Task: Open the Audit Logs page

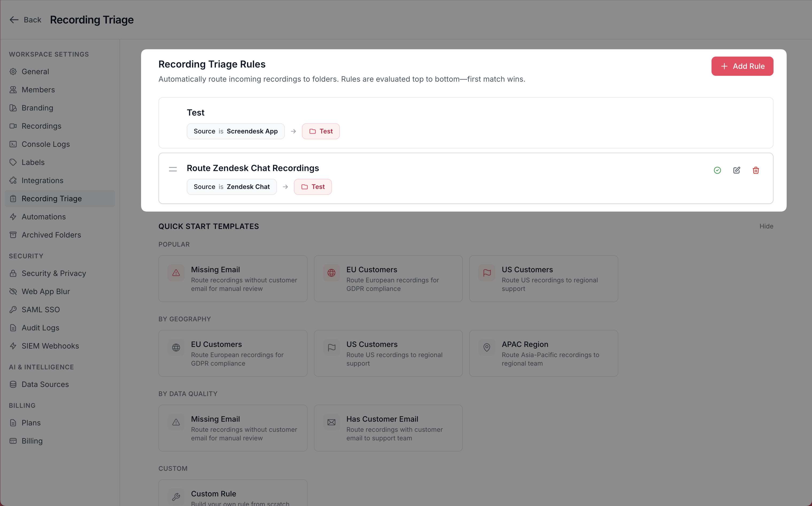Action: point(40,328)
